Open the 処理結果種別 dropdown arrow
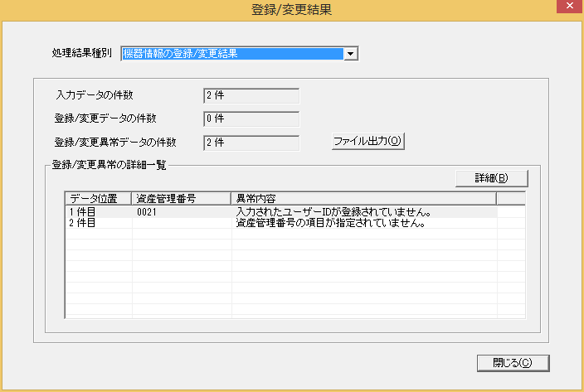Viewport: 584px width, 392px height. 350,54
